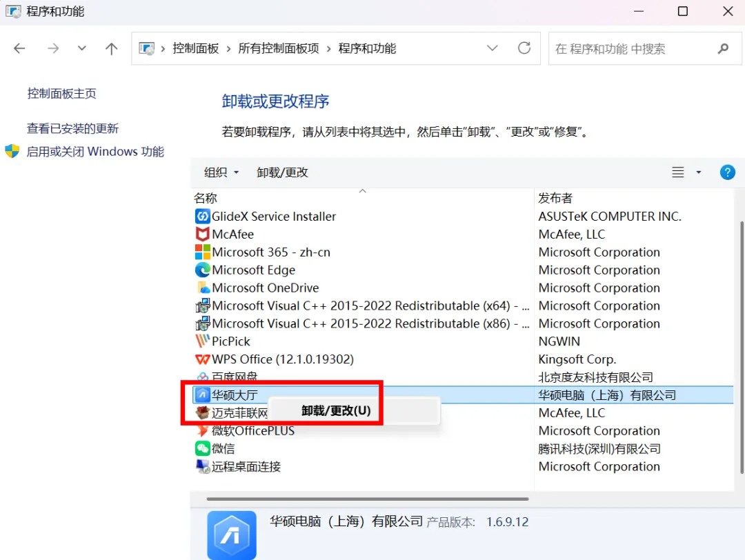Click the Visual C++ (x64) installer icon
This screenshot has height=560, width=745.
(203, 306)
